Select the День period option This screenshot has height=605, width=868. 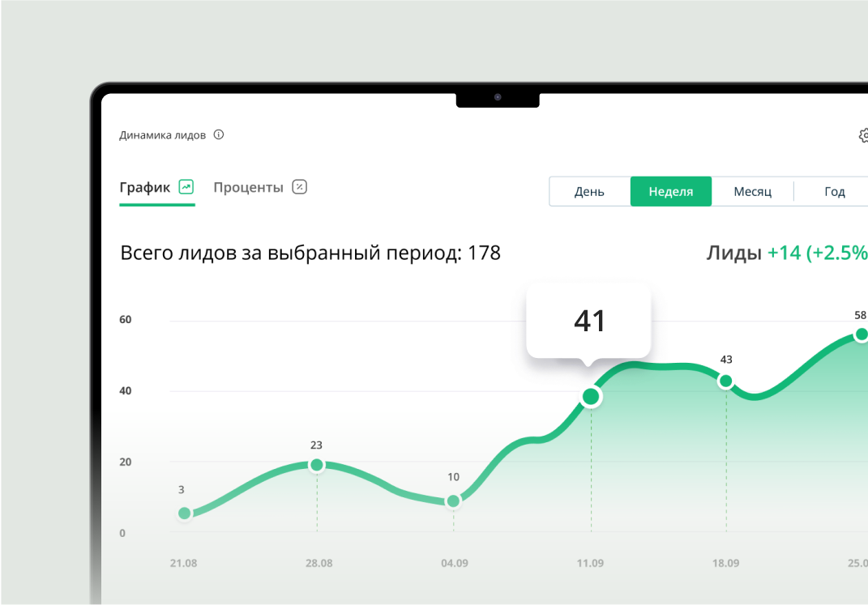[x=589, y=192]
